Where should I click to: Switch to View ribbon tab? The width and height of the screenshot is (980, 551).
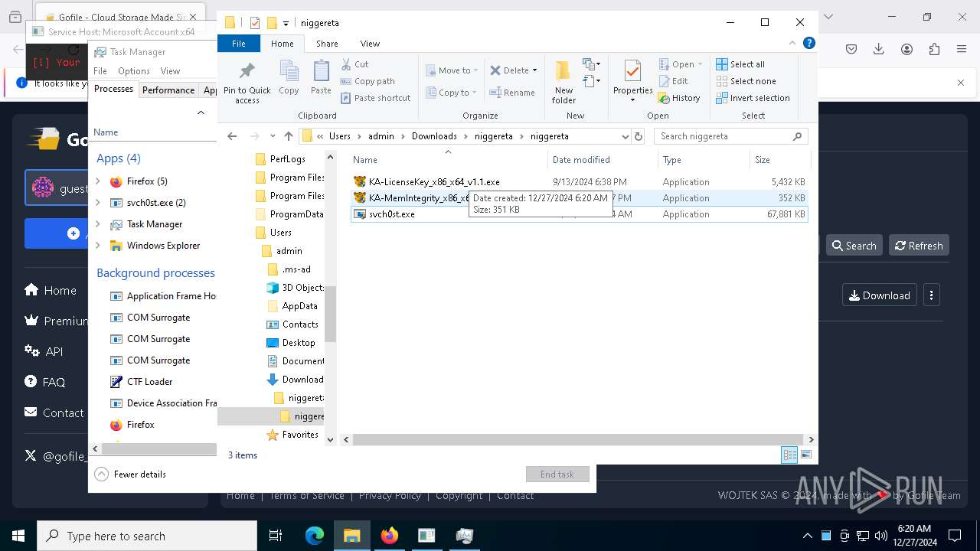pyautogui.click(x=370, y=44)
